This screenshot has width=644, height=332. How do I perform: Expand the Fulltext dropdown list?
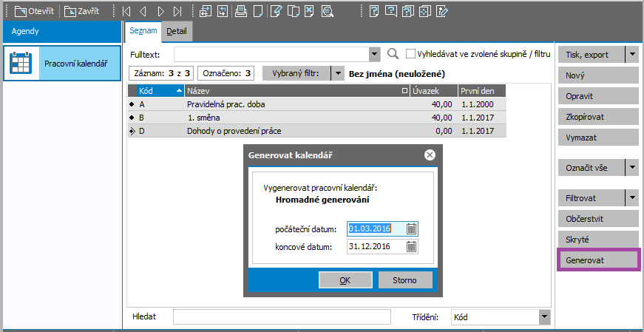[x=374, y=54]
